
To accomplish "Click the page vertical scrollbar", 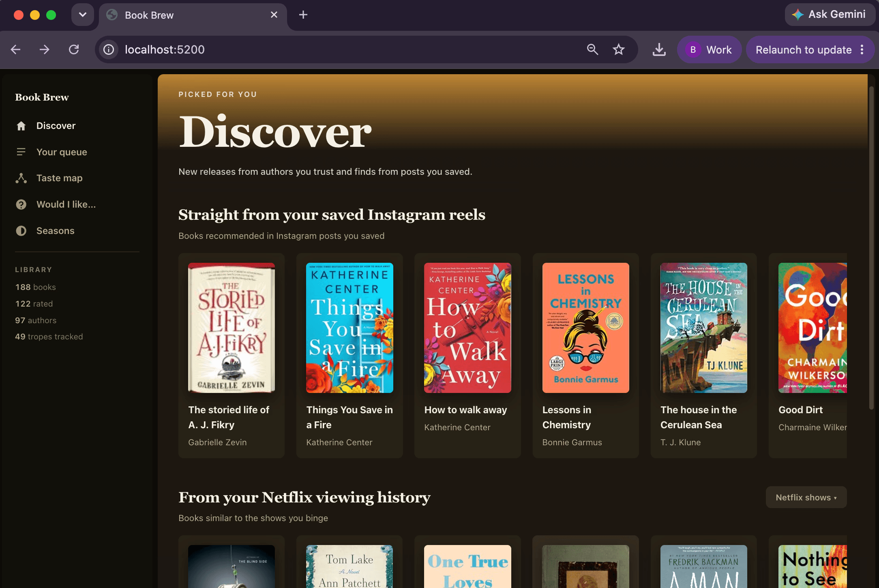I will click(871, 247).
